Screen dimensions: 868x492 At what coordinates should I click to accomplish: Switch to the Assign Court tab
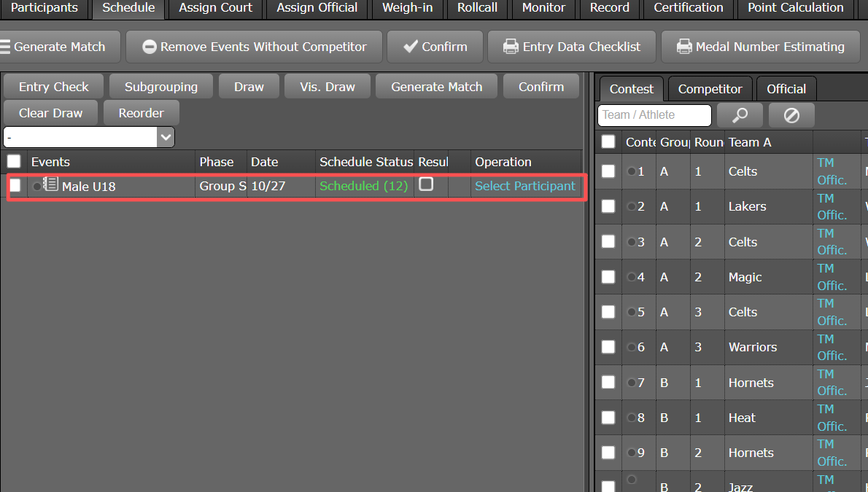(x=215, y=8)
